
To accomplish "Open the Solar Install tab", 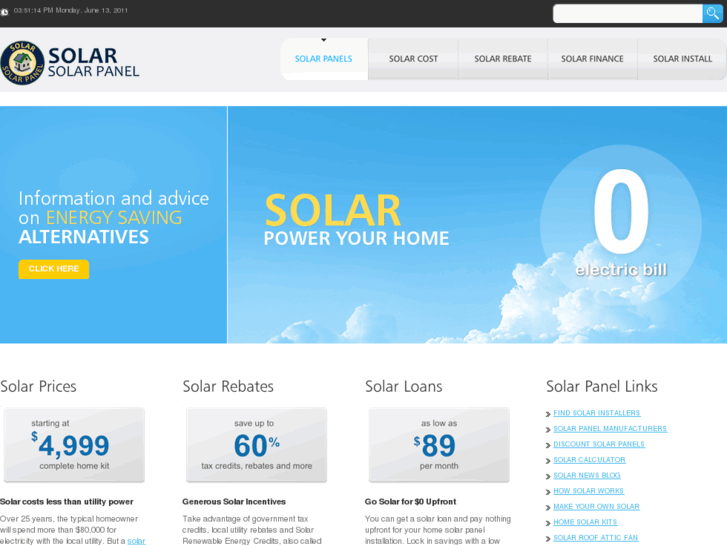I will [682, 59].
